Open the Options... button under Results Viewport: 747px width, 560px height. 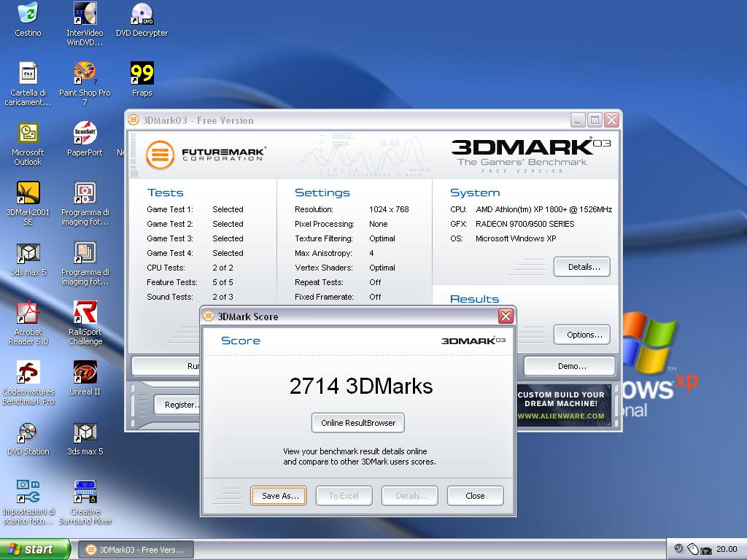pos(582,334)
